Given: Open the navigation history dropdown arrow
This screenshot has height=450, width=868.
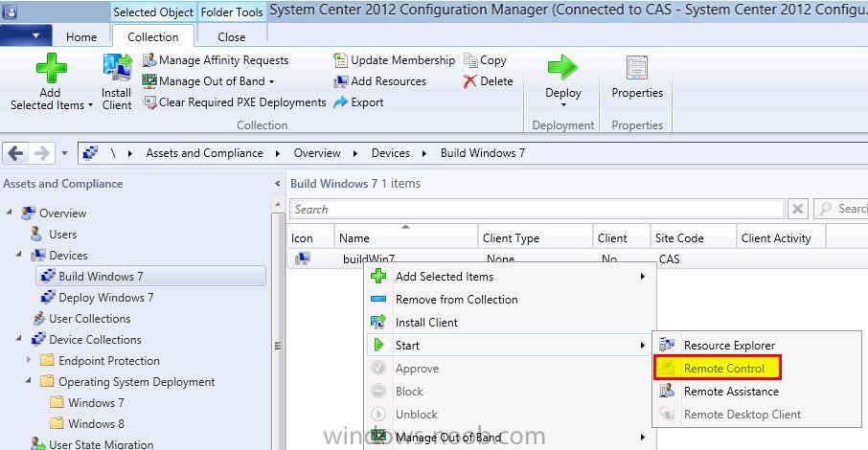Looking at the screenshot, I should [x=64, y=153].
